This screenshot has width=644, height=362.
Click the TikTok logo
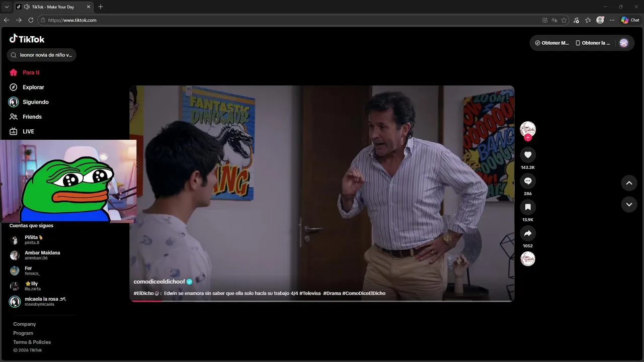point(27,39)
